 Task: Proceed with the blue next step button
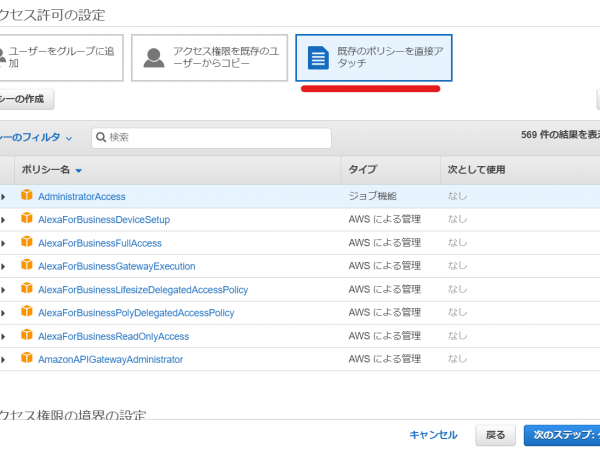(x=562, y=435)
